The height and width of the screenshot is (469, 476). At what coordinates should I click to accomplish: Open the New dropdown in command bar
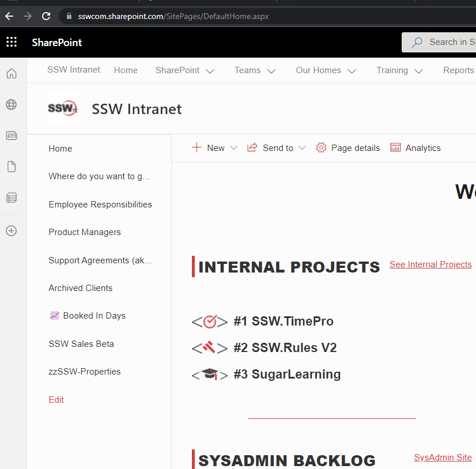(x=214, y=148)
